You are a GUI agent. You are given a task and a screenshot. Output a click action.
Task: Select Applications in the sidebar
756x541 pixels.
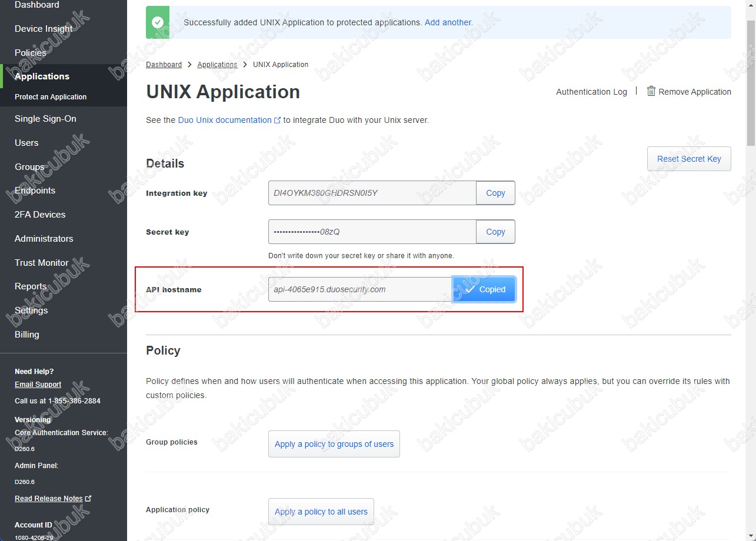tap(42, 76)
